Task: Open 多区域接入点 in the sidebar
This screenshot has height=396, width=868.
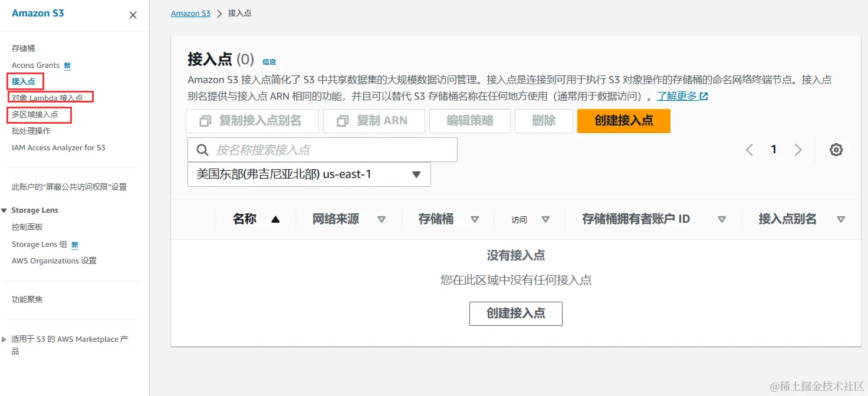Action: (35, 114)
